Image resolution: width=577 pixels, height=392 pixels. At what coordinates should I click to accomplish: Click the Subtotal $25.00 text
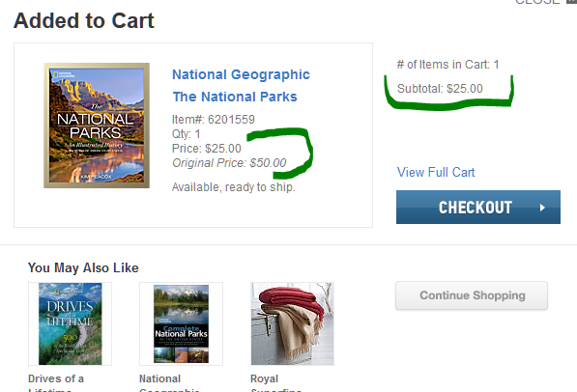tap(440, 89)
